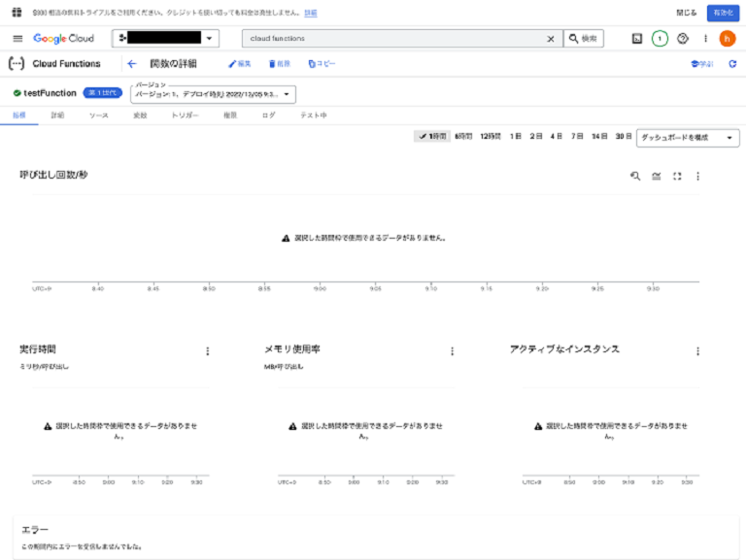Click the gift icon in trial banner
The image size is (746, 560).
pos(17,13)
